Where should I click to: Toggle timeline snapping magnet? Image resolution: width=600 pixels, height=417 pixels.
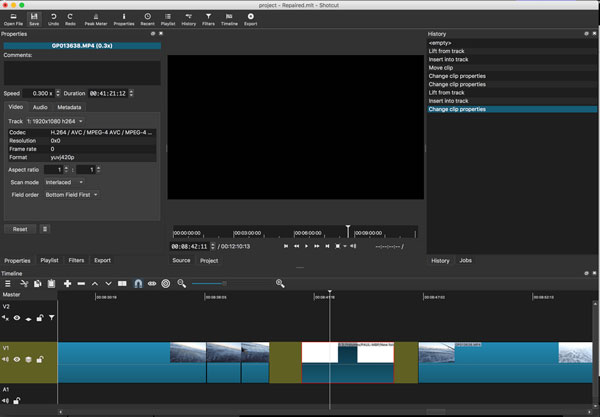coord(138,283)
